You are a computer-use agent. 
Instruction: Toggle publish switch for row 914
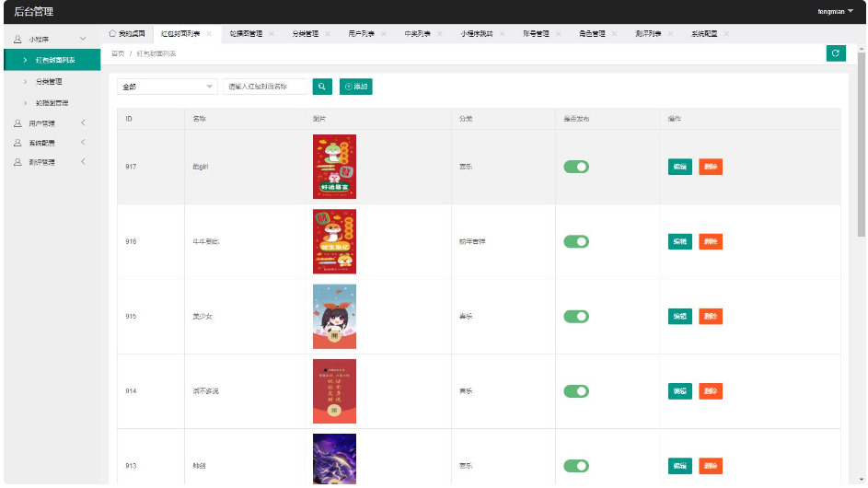tap(576, 391)
